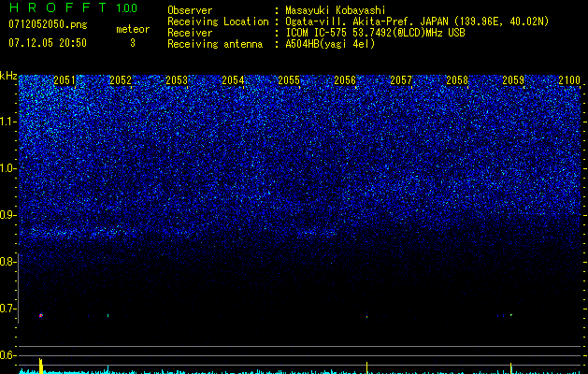Click the 'Receiving Location' field label
The width and height of the screenshot is (588, 374).
(218, 22)
